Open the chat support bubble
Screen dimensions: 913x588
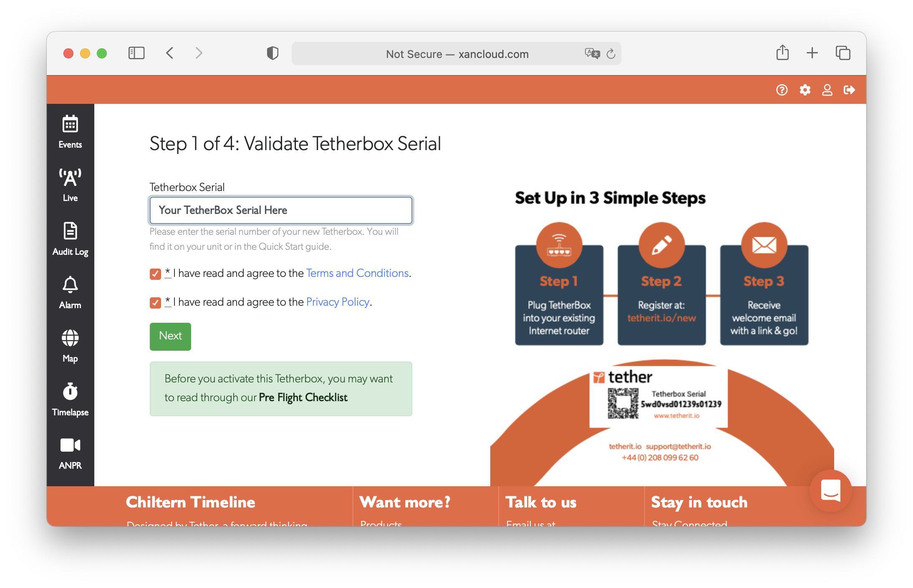tap(831, 491)
